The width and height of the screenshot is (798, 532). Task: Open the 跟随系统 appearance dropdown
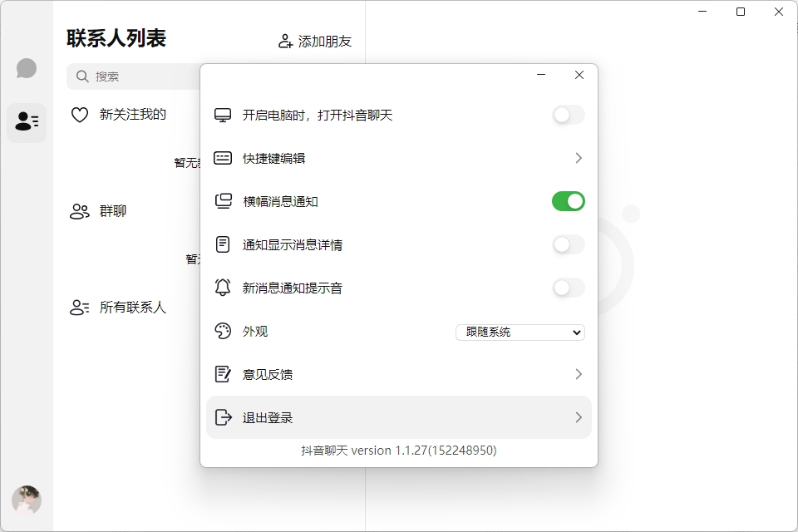tap(520, 332)
